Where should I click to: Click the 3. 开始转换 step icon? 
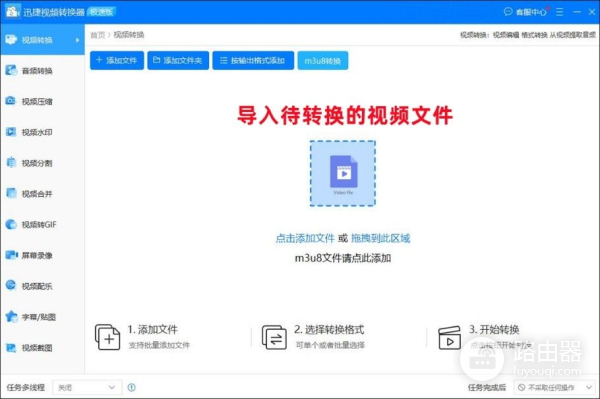click(449, 337)
